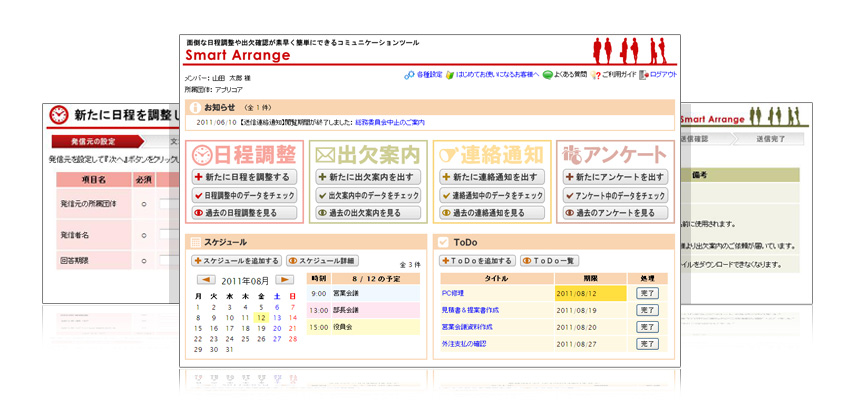
Task: Go to previous month arrow
Action: point(206,280)
